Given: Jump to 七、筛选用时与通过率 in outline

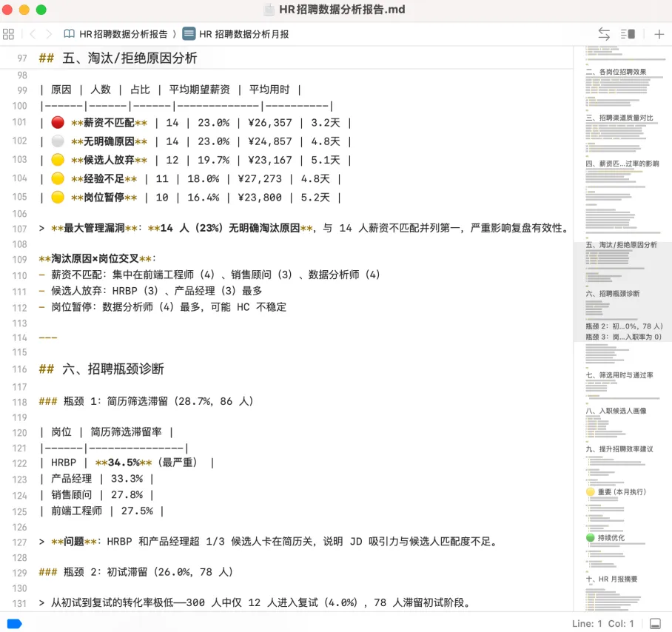Looking at the screenshot, I should 619,375.
